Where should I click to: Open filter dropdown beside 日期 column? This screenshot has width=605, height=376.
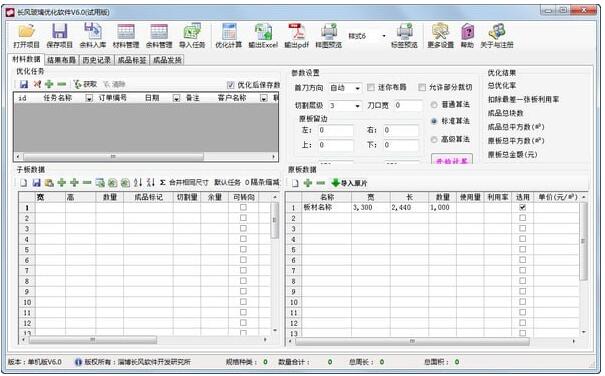pyautogui.click(x=176, y=98)
